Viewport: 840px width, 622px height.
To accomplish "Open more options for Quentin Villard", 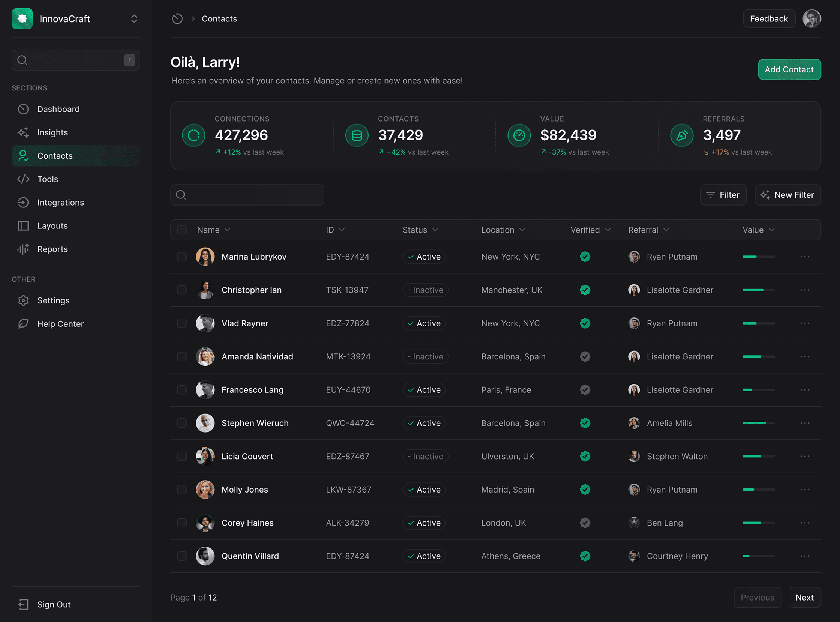I will [805, 556].
